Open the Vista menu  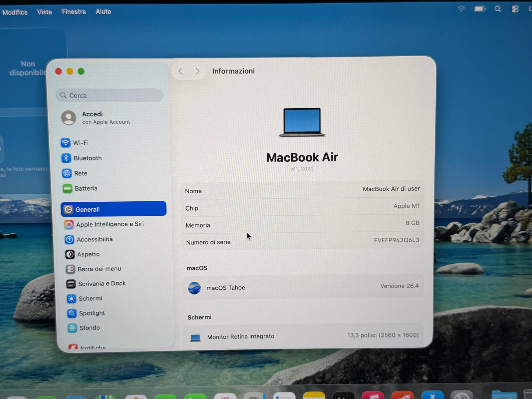[45, 12]
